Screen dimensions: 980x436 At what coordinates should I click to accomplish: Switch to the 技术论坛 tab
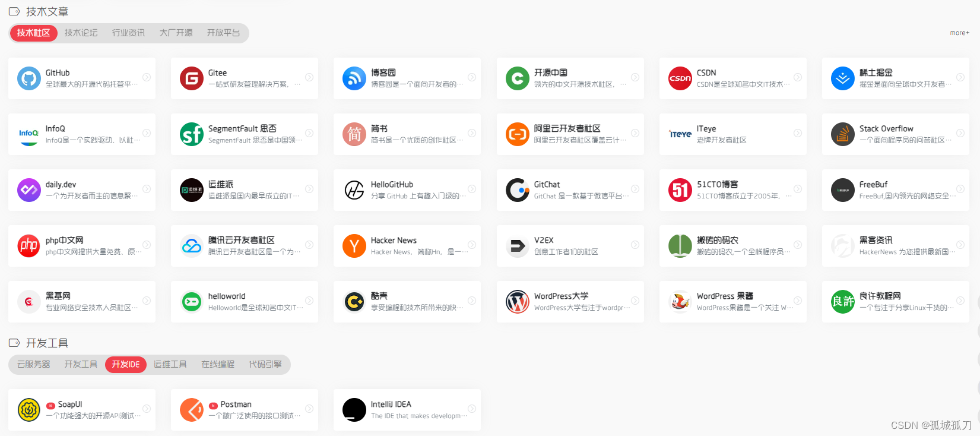(81, 33)
